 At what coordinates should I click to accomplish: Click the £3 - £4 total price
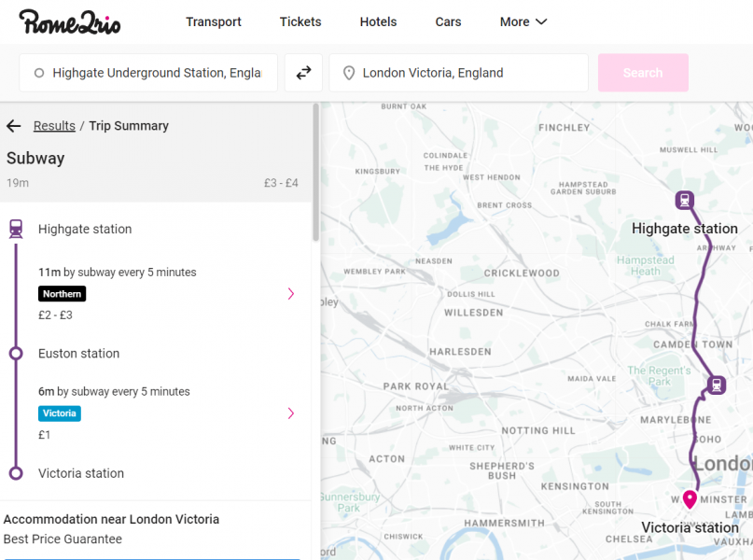[x=281, y=183]
